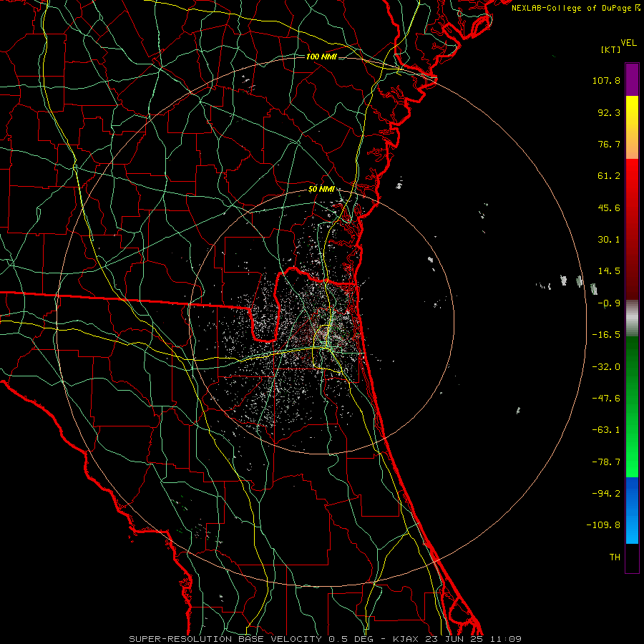Click the 30.1 velocity scale value
Viewport: 644px width, 644px height.
(609, 240)
